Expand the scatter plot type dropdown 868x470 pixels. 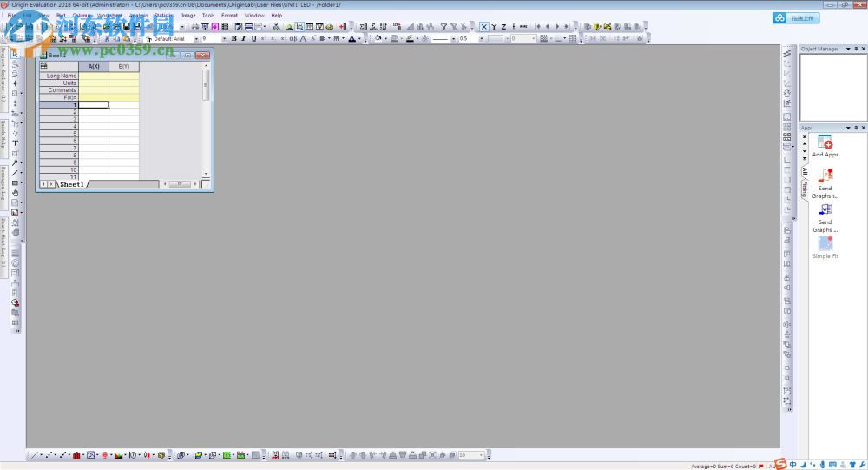56,455
